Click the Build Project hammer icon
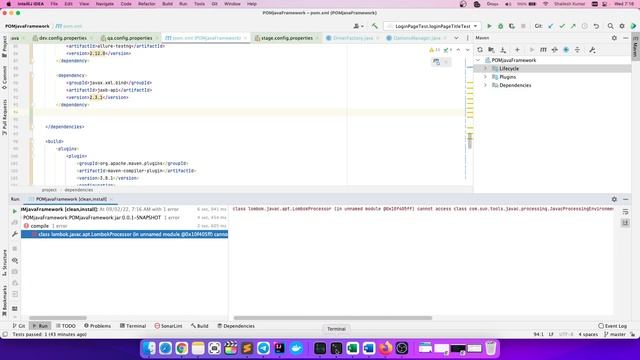The image size is (640, 360). [x=374, y=26]
